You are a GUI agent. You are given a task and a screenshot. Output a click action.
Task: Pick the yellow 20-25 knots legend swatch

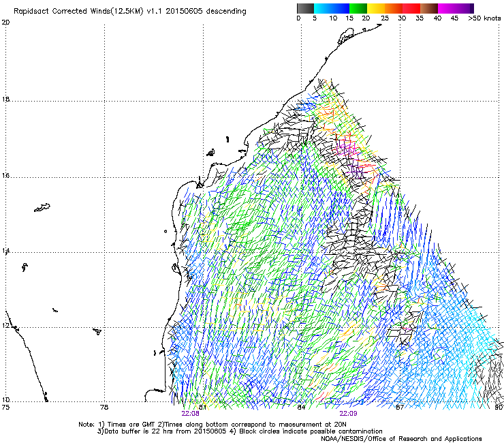[376, 8]
